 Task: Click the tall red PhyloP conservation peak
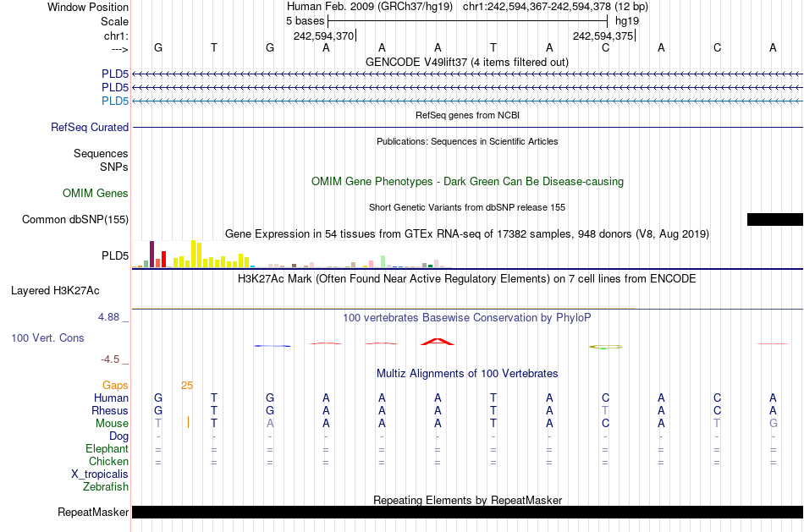tap(438, 342)
